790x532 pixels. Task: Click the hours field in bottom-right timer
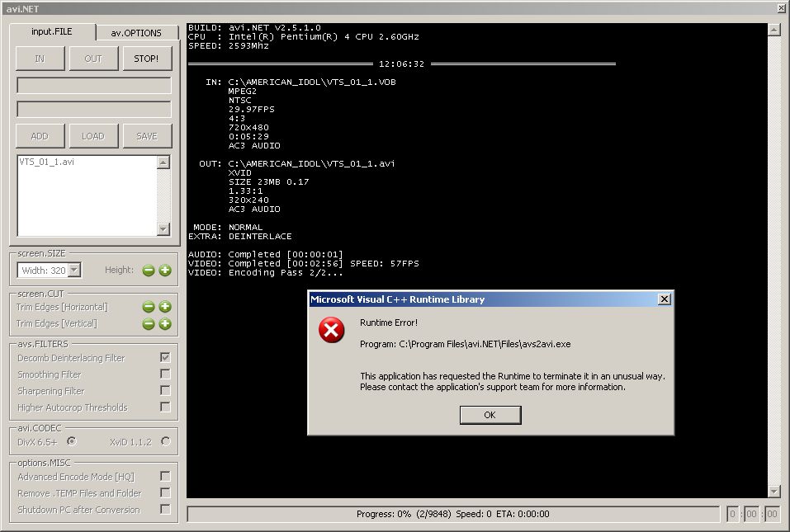tap(733, 514)
